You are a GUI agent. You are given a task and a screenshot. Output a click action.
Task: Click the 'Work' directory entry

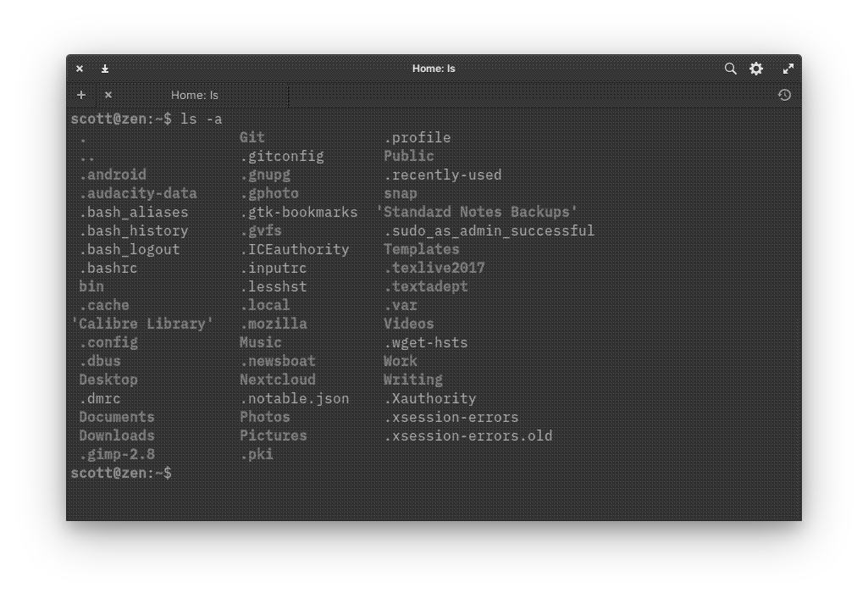(401, 361)
